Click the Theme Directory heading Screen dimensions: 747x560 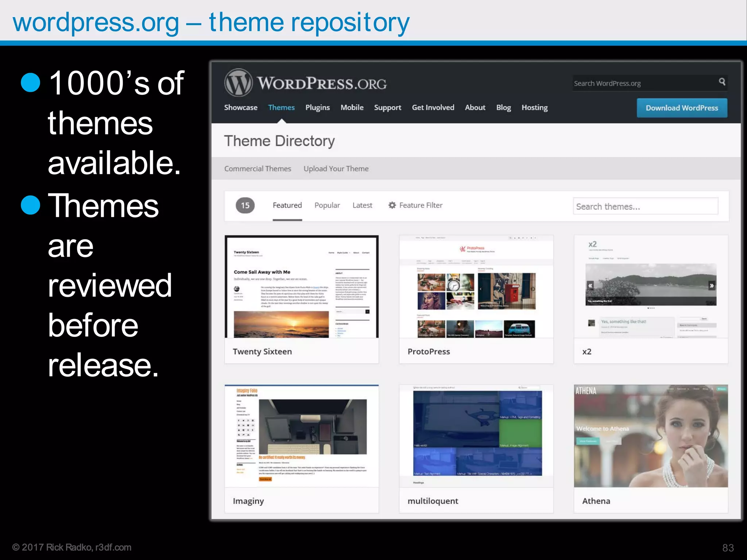(279, 141)
